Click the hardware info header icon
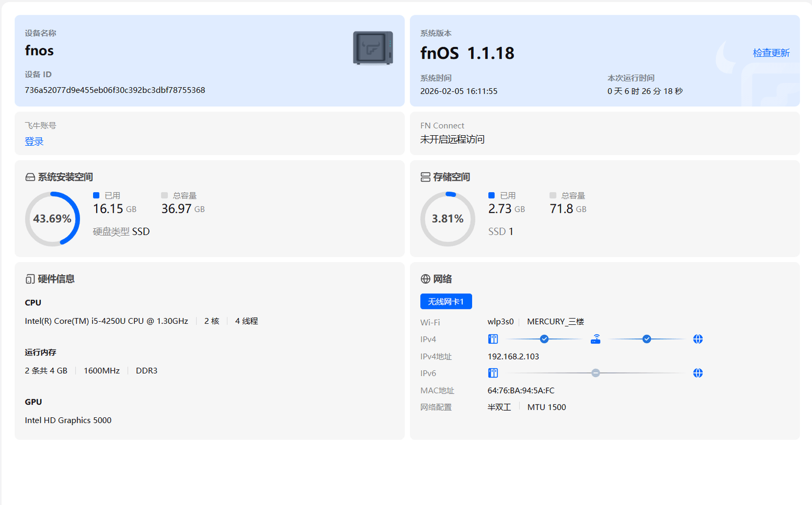This screenshot has width=812, height=505. 30,279
